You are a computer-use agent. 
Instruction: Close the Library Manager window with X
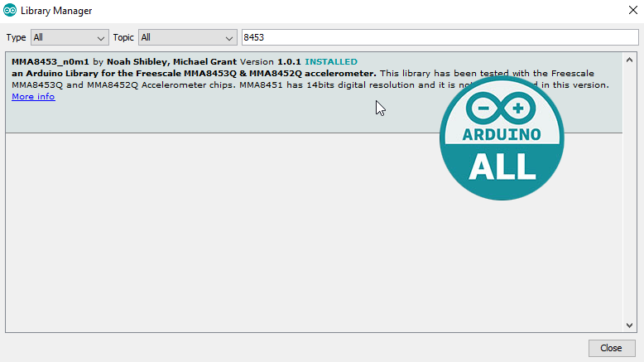[633, 10]
